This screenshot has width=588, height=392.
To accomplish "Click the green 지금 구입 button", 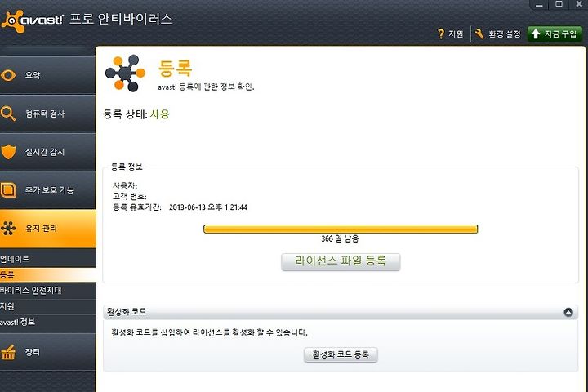I will pyautogui.click(x=555, y=34).
